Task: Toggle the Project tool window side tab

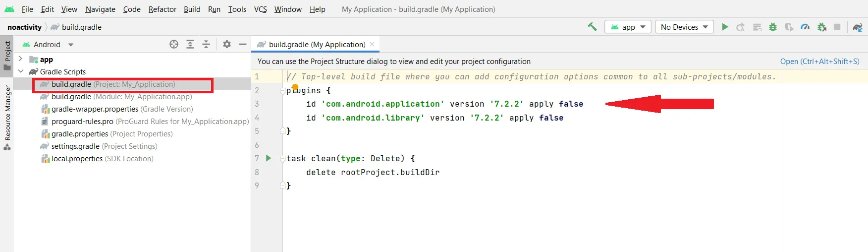Action: [x=7, y=55]
